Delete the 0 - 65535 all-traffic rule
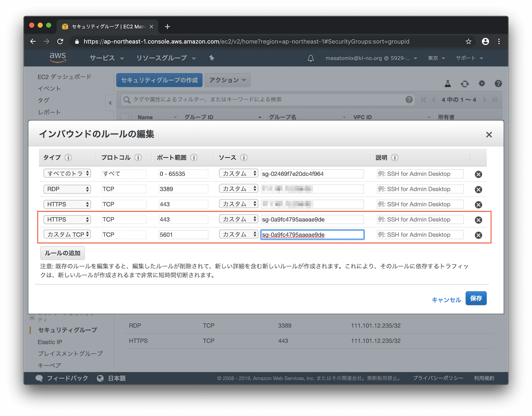The height and width of the screenshot is (416, 532). coord(478,174)
